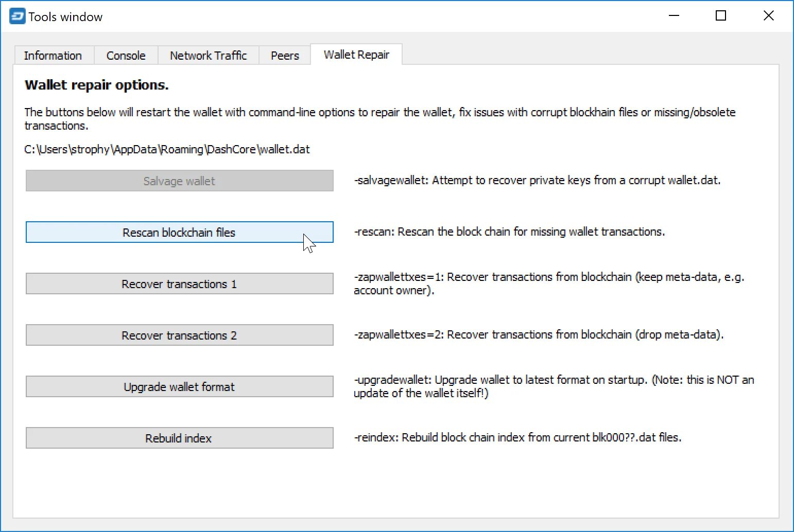Click the -rescan description text

click(x=509, y=232)
